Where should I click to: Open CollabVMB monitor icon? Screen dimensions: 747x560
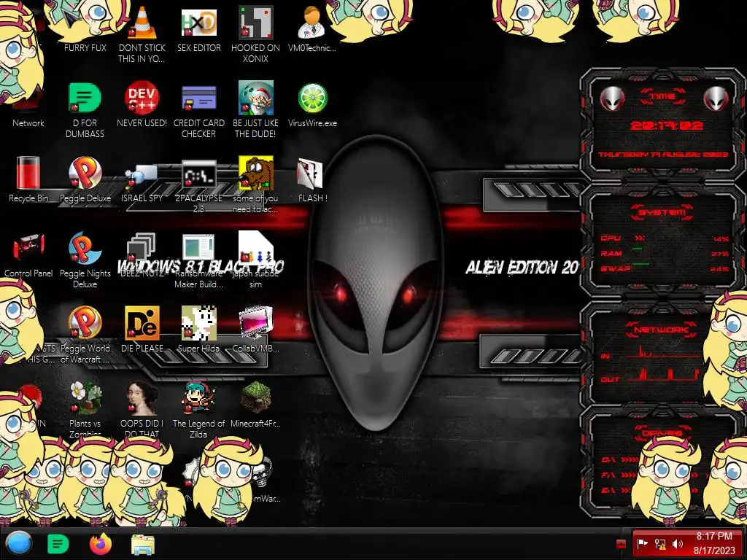tap(256, 324)
